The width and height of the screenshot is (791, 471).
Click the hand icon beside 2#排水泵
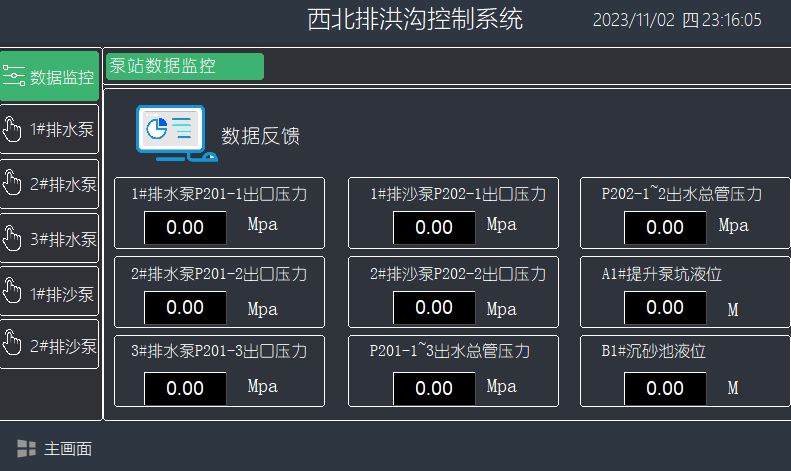[x=13, y=184]
